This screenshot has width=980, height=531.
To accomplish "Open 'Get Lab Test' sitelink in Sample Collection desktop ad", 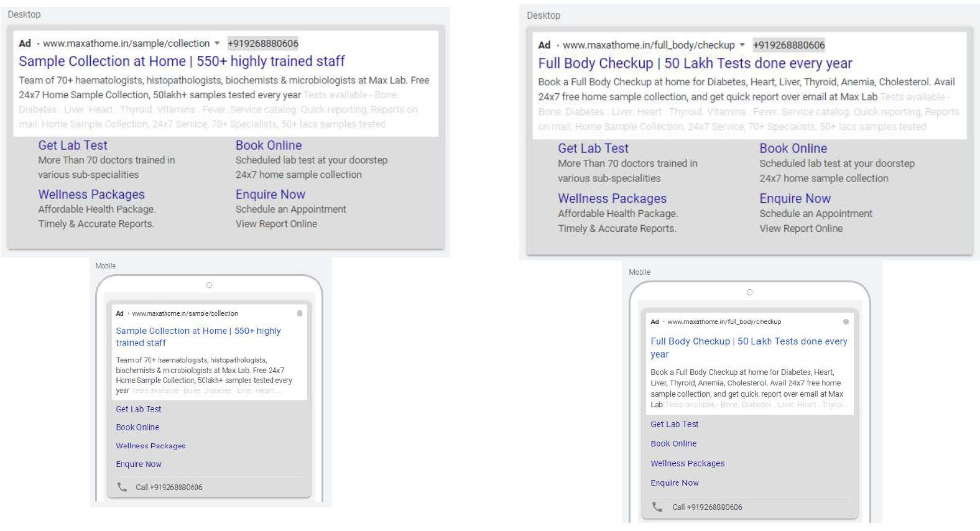I will 73,145.
